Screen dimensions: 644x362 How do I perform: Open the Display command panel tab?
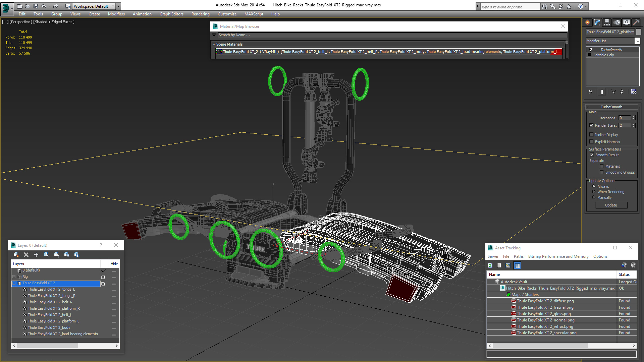point(627,22)
